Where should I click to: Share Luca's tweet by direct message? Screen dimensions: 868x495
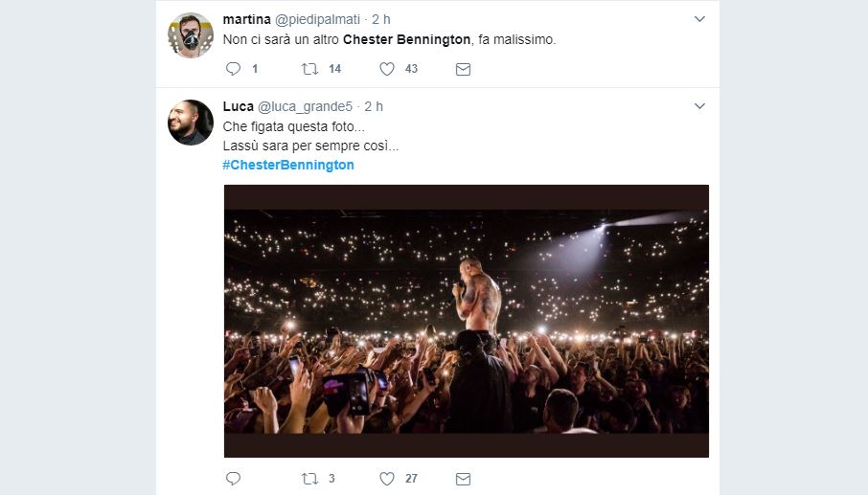463,478
